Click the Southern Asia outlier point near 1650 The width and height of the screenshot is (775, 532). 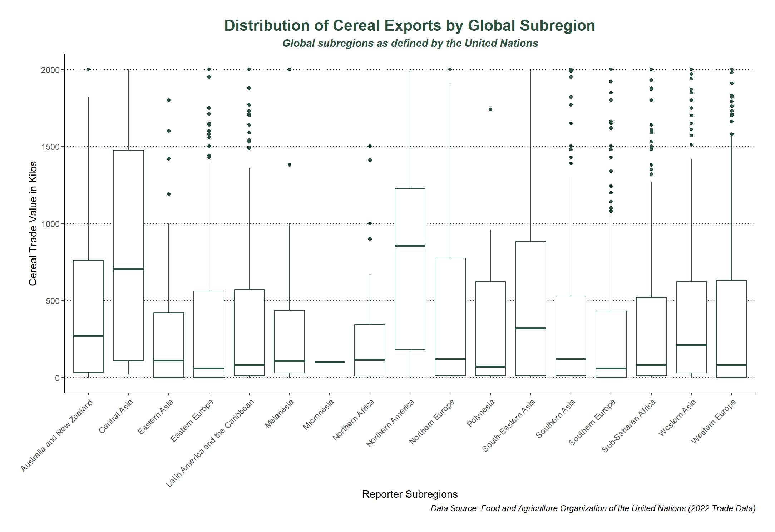point(571,123)
